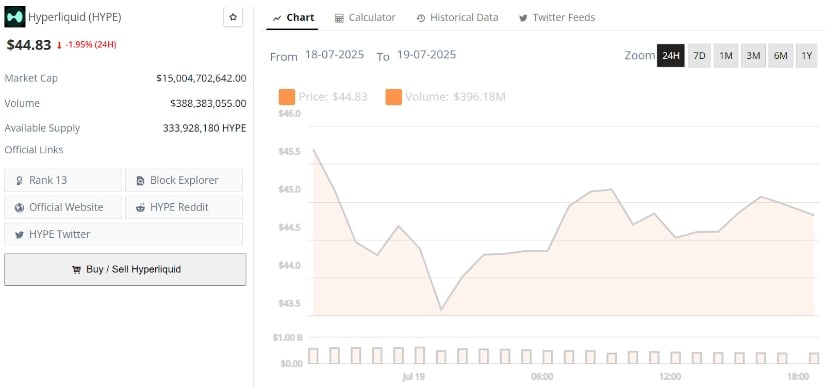
Task: Click the Hyperliquid (HYPE) title text
Action: click(x=75, y=17)
